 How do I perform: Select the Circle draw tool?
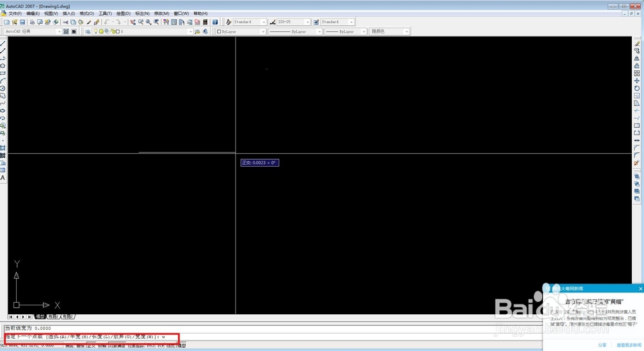click(x=3, y=88)
